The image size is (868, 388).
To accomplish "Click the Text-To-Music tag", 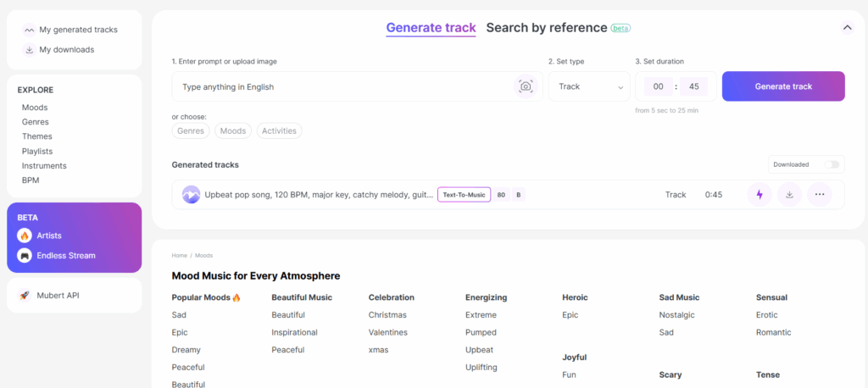I will 464,195.
